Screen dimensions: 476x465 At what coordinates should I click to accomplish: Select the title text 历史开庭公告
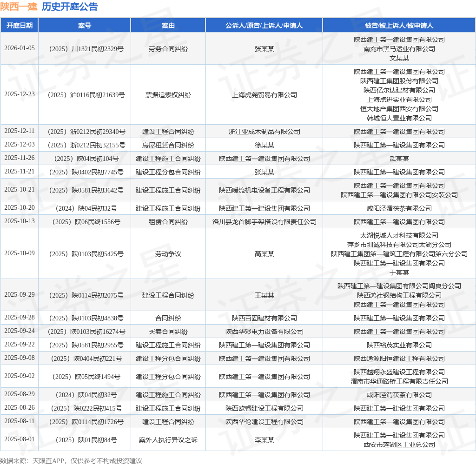coord(70,7)
